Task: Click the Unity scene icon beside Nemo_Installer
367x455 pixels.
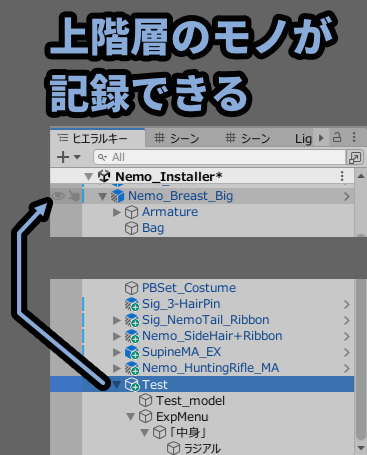Action: [x=104, y=176]
